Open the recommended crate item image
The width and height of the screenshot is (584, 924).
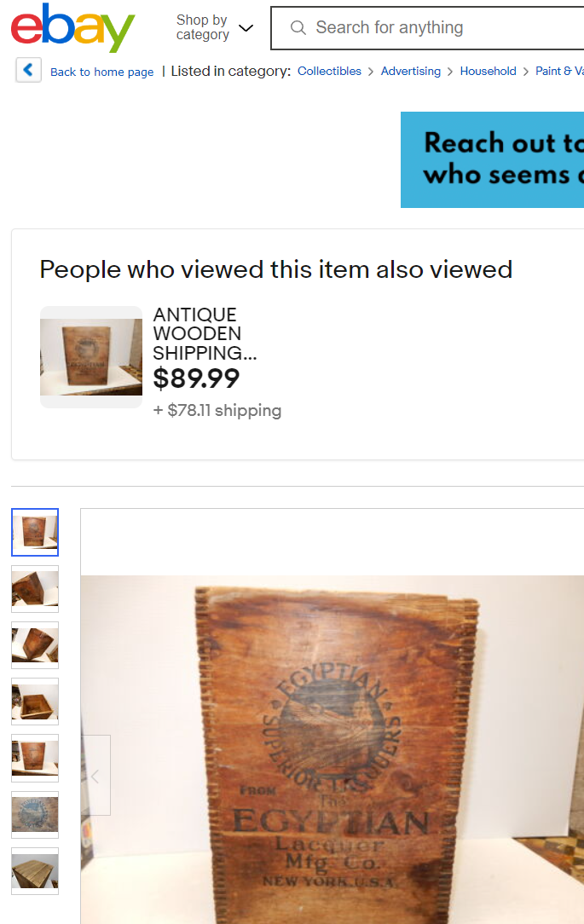(x=90, y=357)
